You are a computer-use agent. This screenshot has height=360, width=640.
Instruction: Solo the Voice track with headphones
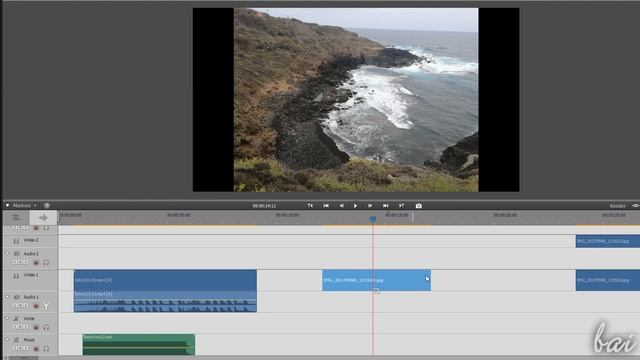click(46, 327)
